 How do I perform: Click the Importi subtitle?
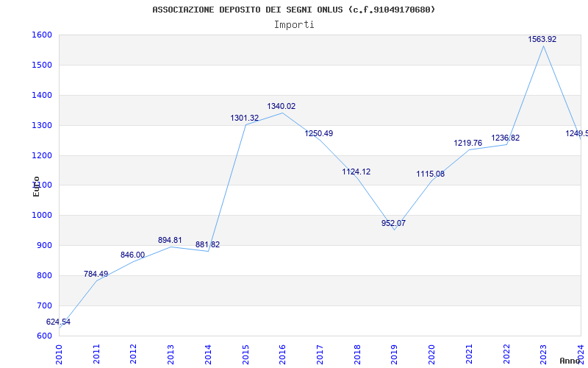294,25
